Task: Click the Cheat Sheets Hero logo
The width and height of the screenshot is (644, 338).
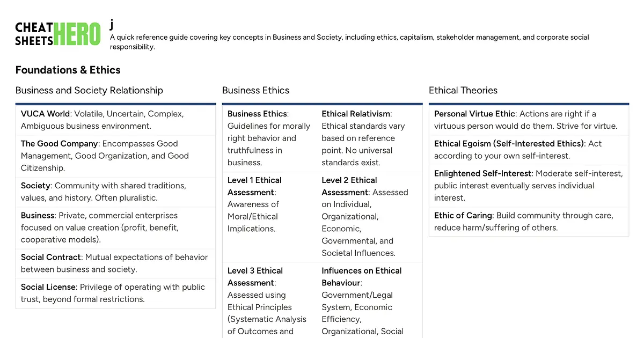Action: point(58,34)
